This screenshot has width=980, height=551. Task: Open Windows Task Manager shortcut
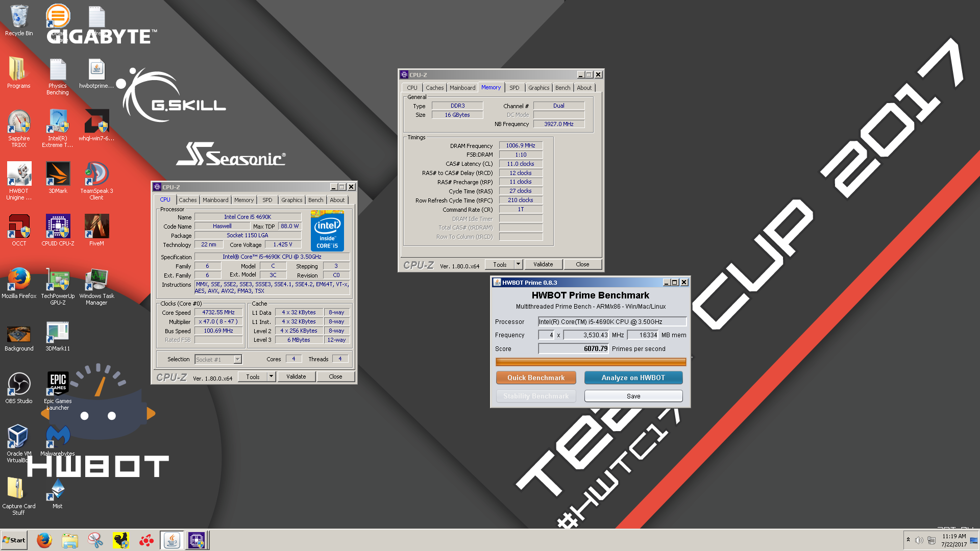point(96,286)
